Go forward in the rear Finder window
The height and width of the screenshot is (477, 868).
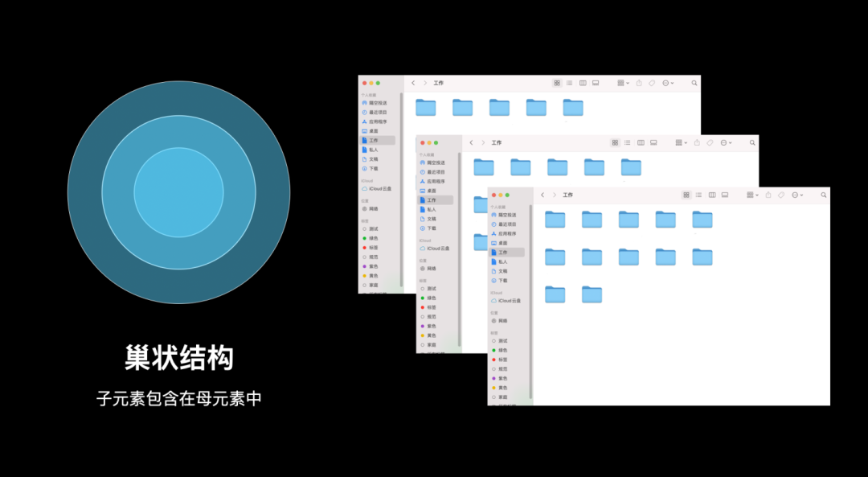coord(424,83)
